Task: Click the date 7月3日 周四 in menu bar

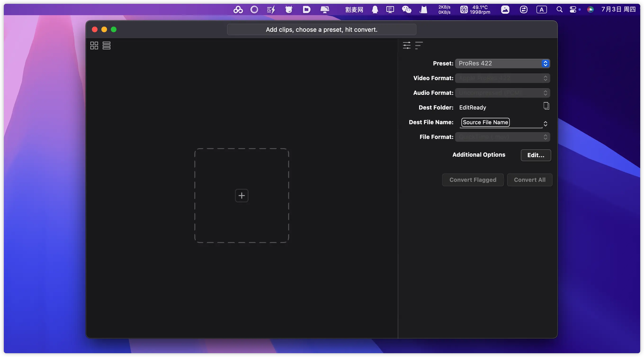Action: tap(618, 9)
